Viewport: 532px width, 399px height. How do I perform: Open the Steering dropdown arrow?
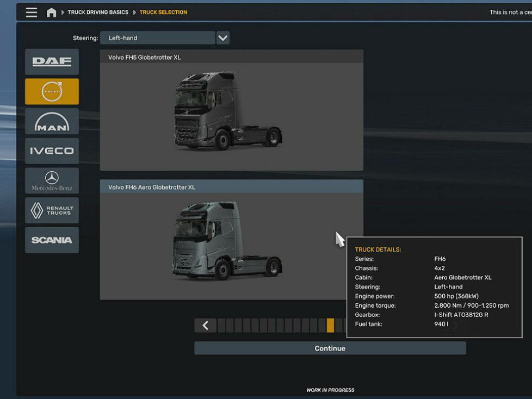pos(223,38)
